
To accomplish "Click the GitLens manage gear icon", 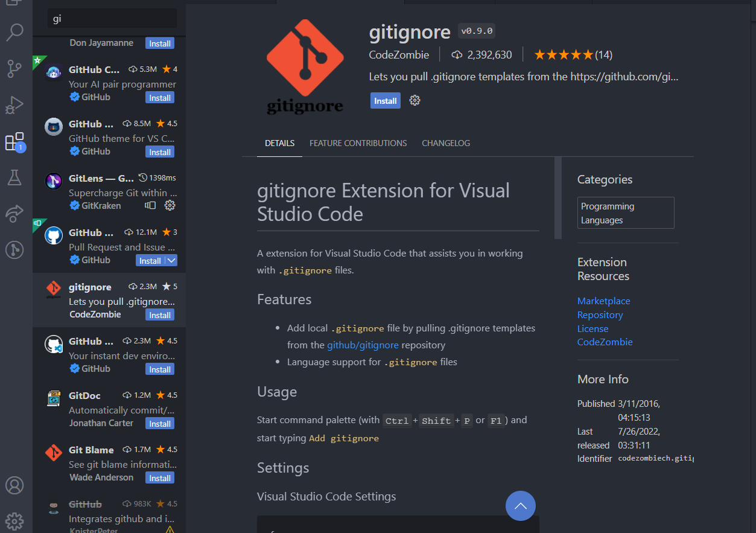I will 170,205.
